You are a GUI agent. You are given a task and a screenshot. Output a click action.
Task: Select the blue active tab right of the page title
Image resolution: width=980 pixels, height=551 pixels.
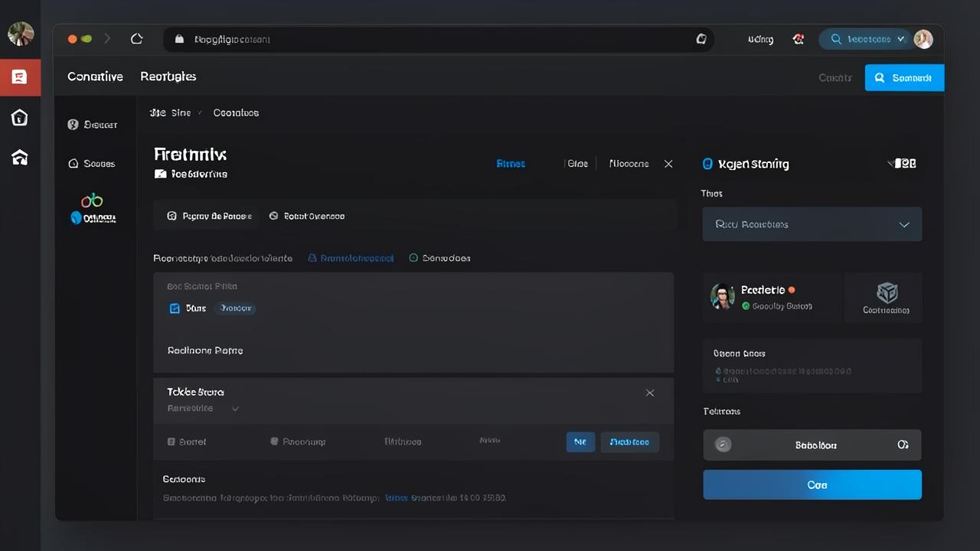click(x=511, y=164)
